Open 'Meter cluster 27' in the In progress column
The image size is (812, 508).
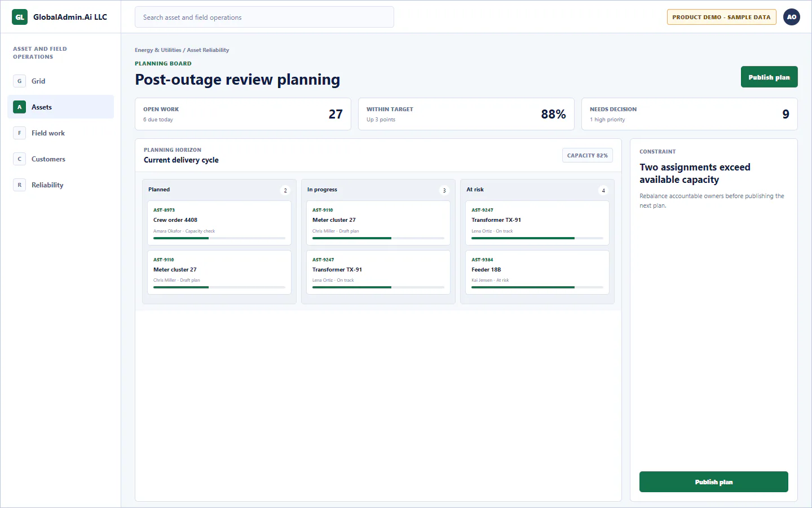click(334, 220)
